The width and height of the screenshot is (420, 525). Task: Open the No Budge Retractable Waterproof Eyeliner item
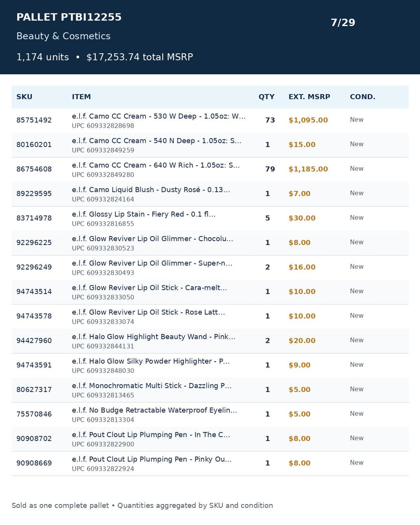(155, 410)
